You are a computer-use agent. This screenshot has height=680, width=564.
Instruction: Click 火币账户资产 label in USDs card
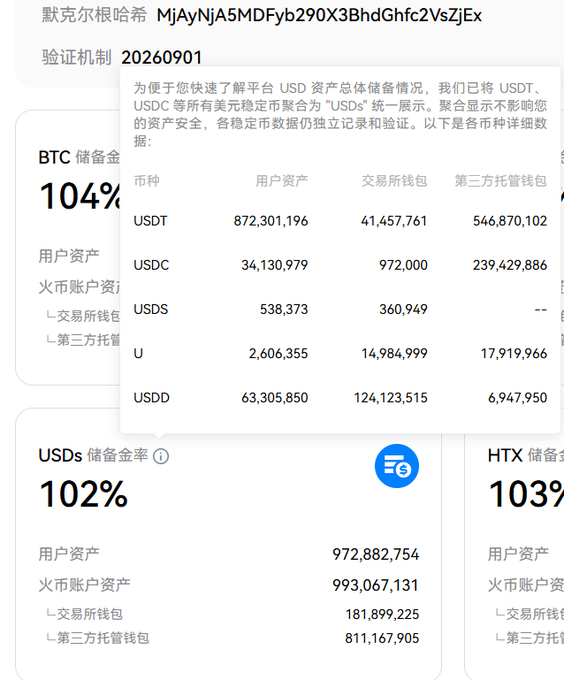pyautogui.click(x=84, y=585)
